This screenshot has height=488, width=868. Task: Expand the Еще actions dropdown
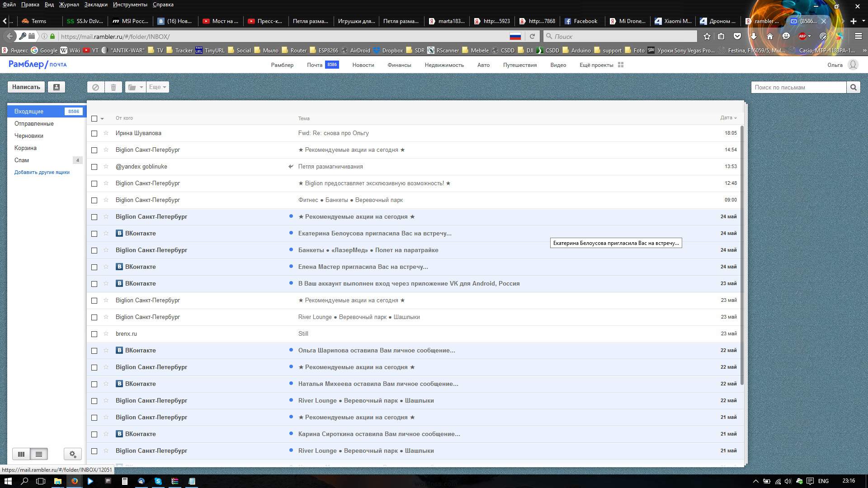pyautogui.click(x=157, y=87)
